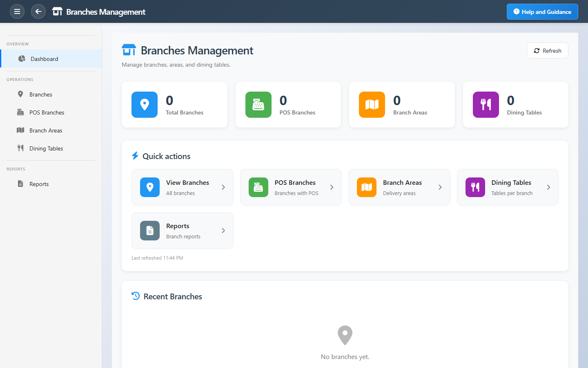This screenshot has height=368, width=588.
Task: Expand View Branches chevron arrow
Action: point(223,187)
